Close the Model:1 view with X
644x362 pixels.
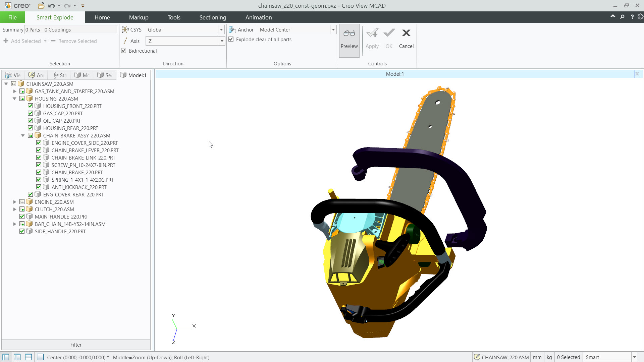click(637, 74)
